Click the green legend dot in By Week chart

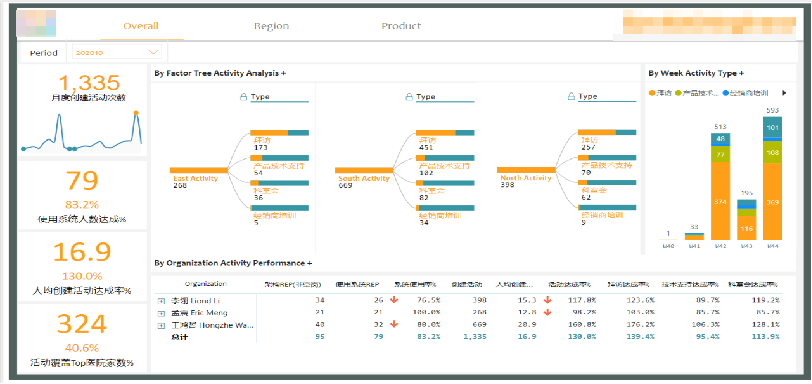[x=678, y=93]
